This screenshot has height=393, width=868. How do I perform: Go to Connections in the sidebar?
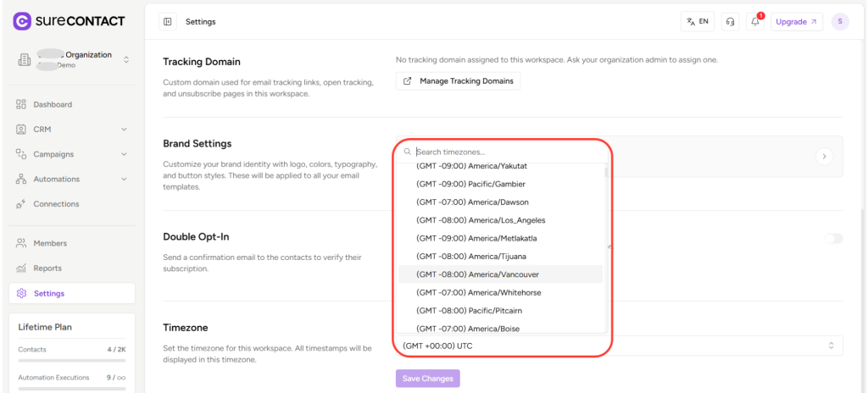click(56, 204)
